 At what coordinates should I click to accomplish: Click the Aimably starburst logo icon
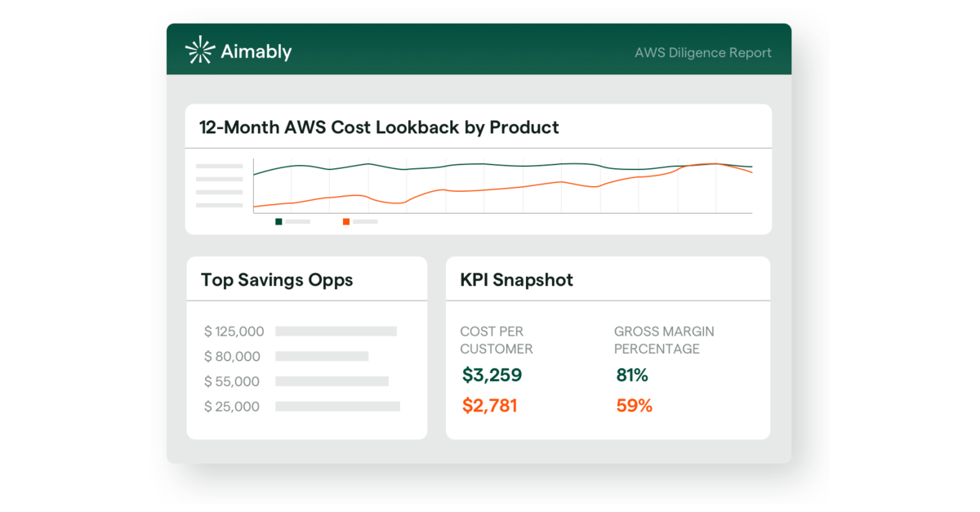tap(199, 50)
